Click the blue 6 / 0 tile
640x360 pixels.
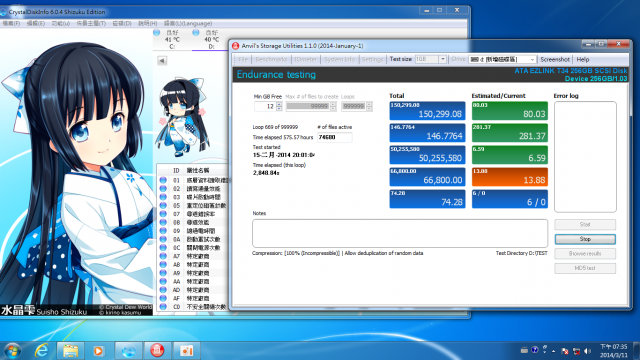pyautogui.click(x=510, y=199)
